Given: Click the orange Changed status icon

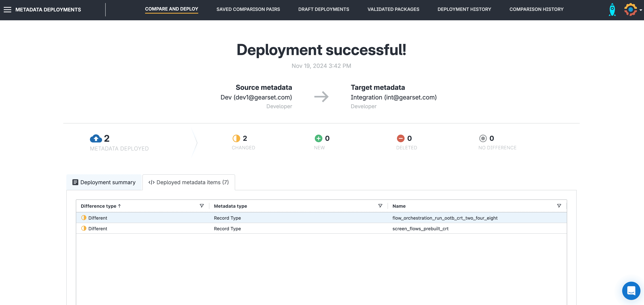Looking at the screenshot, I should (x=236, y=138).
